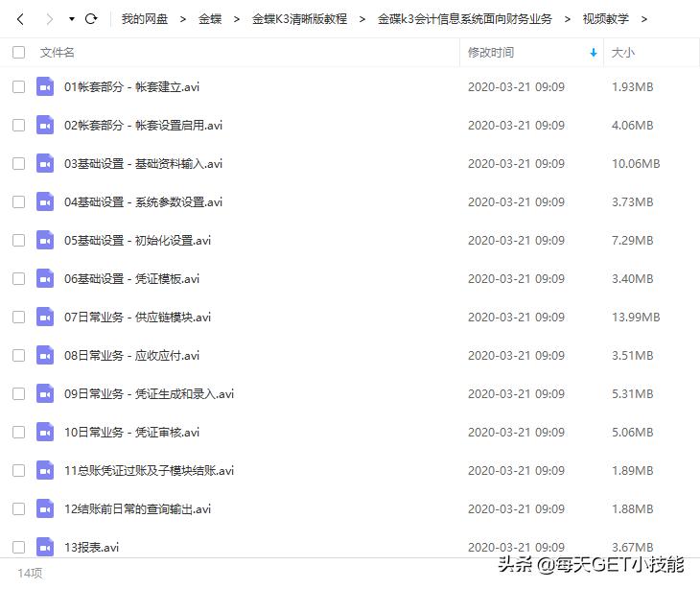Check the box for 12结账前日常的查询输出.avi

pyautogui.click(x=19, y=509)
